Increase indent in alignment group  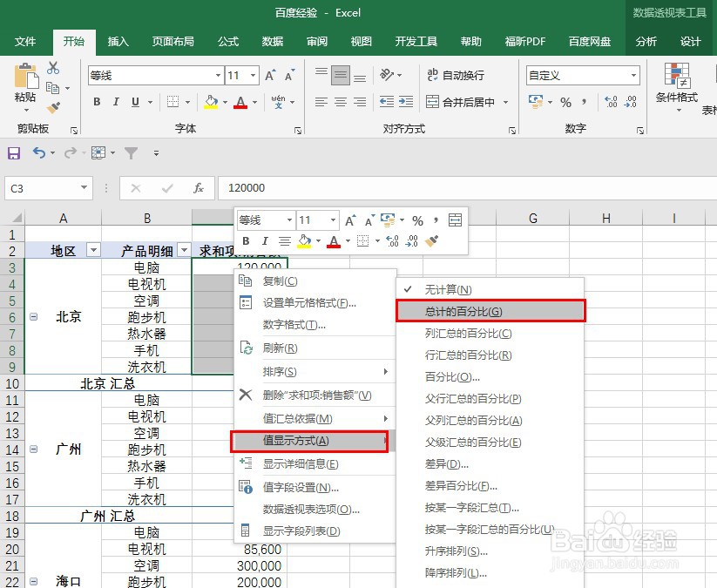coord(406,102)
